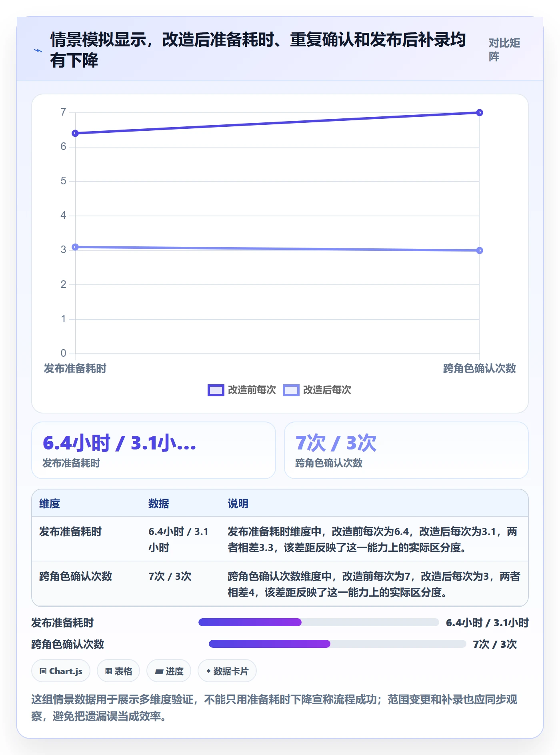Click the table data cell '7次 / 3次'
Image resolution: width=560 pixels, height=755 pixels.
[170, 576]
